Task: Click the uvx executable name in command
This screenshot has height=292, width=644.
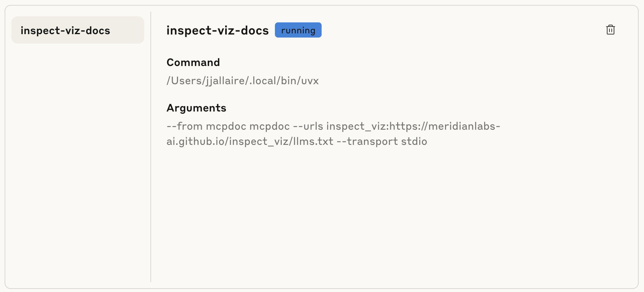Action: coord(310,81)
